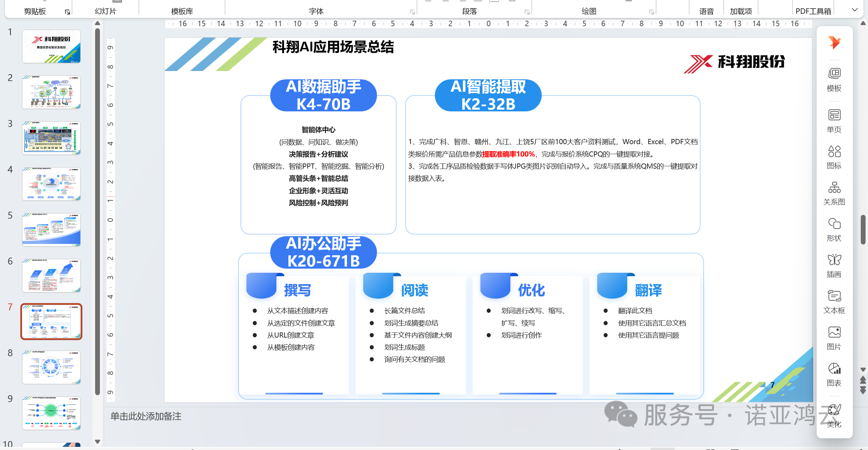Viewport: 868px width, 450px height.
Task: Click the text 智能体中心
Action: click(318, 130)
